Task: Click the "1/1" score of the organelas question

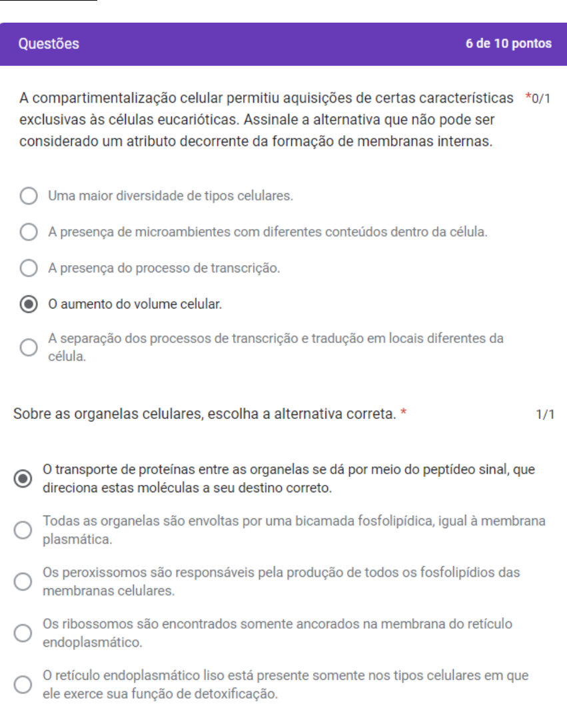Action: pos(544,414)
